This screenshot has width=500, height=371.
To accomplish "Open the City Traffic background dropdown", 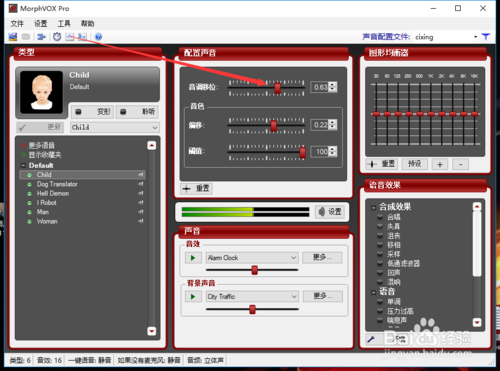I will coord(252,297).
